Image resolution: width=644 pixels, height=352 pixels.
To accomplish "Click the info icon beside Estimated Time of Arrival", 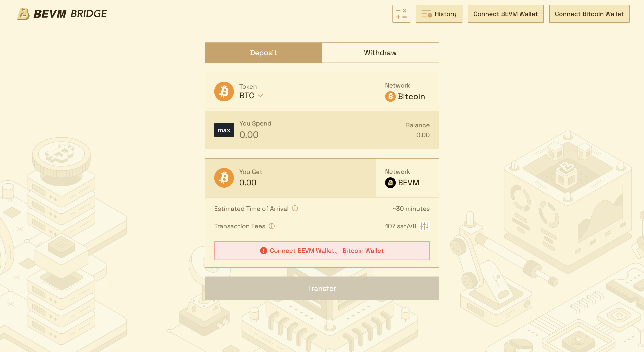I will [295, 208].
